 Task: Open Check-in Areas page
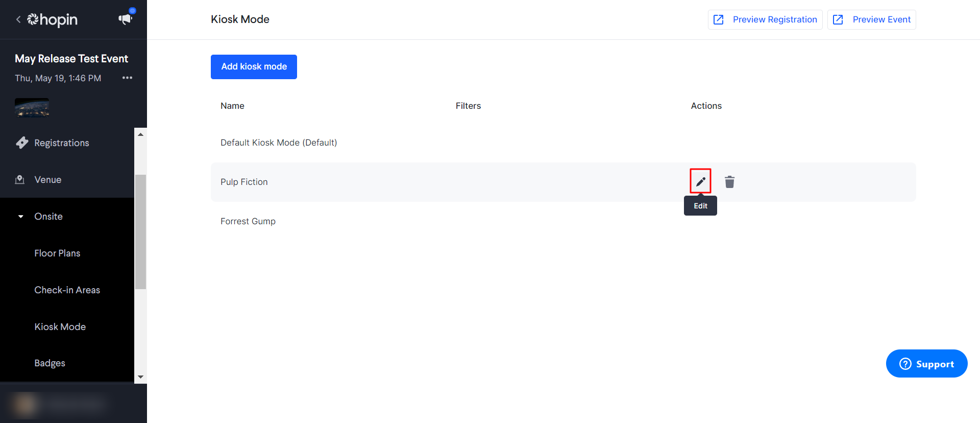(67, 290)
